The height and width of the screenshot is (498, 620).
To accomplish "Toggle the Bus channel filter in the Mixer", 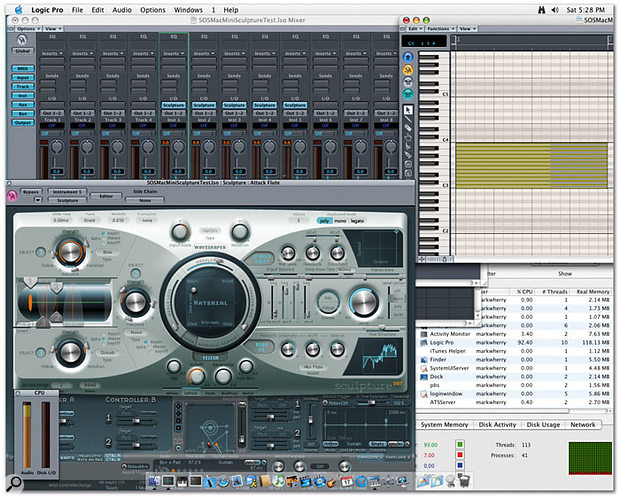I will (23, 114).
